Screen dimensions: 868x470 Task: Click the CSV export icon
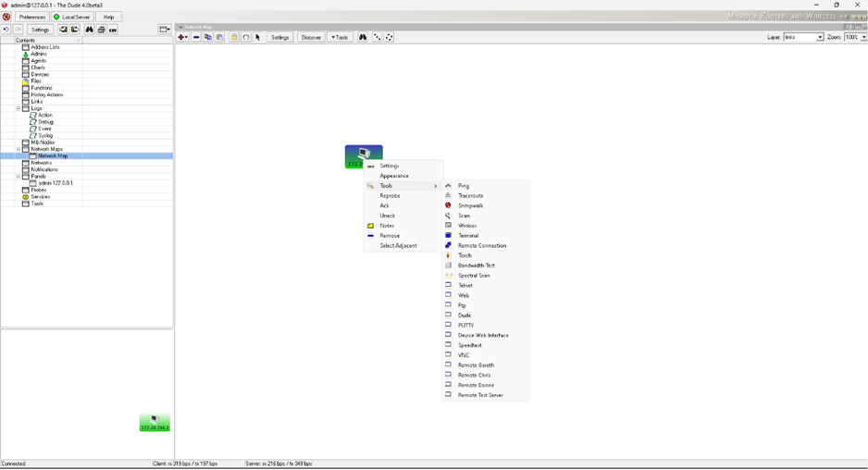113,30
